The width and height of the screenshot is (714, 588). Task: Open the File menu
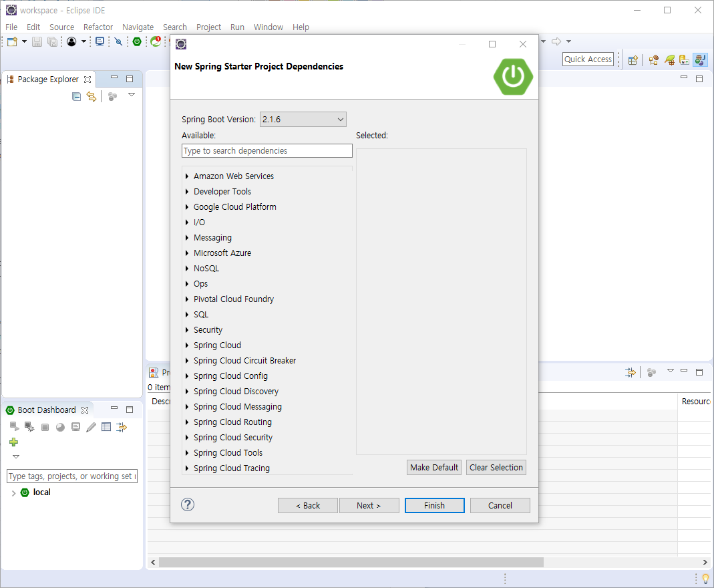pos(11,27)
